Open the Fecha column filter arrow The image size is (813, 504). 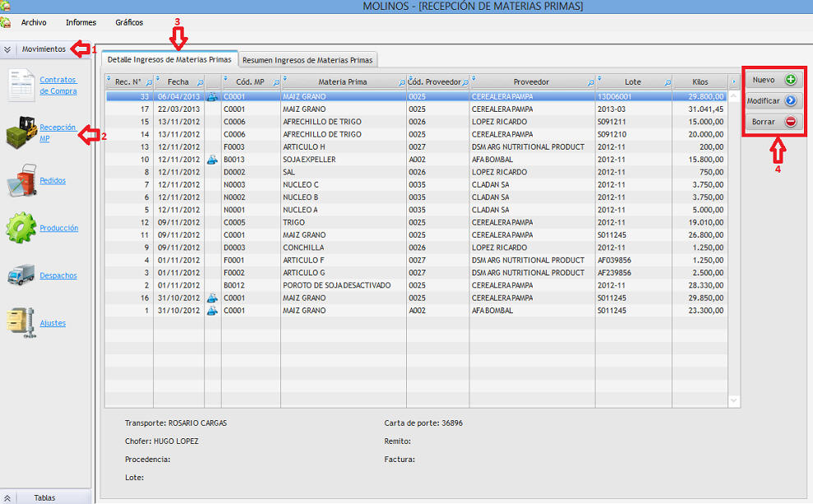click(x=156, y=78)
